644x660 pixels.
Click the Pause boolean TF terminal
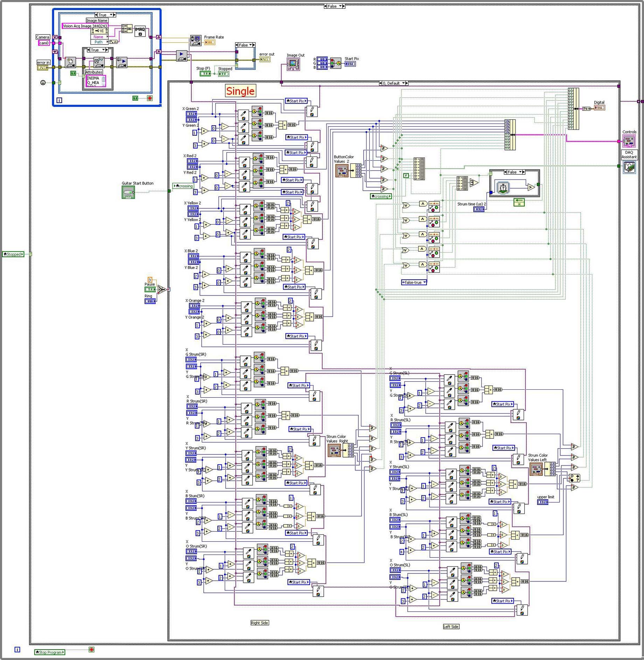click(150, 289)
